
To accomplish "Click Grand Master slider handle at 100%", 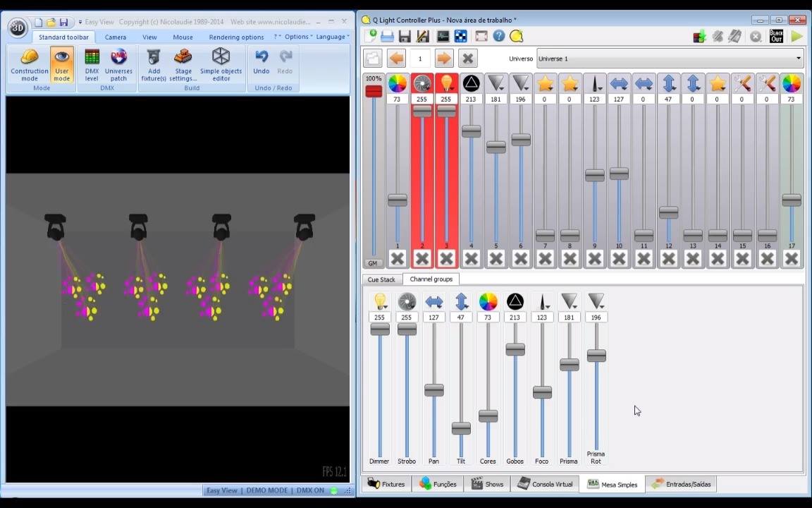I will click(x=374, y=91).
